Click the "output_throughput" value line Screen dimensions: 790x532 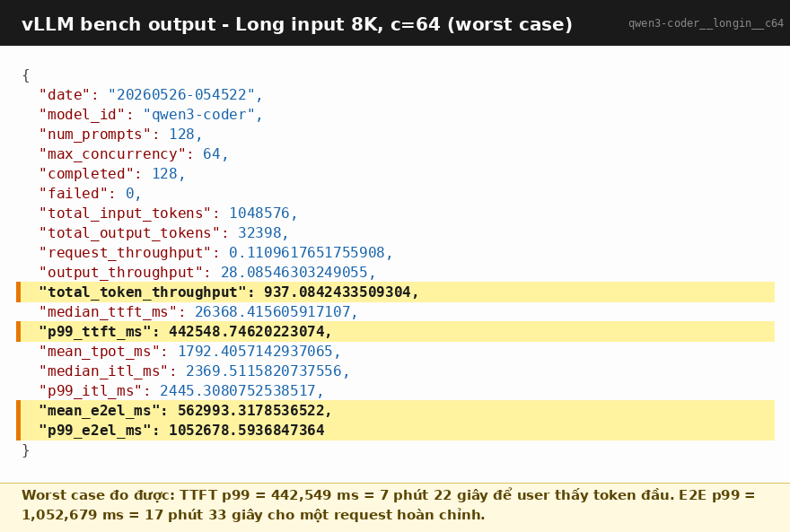pyautogui.click(x=207, y=272)
